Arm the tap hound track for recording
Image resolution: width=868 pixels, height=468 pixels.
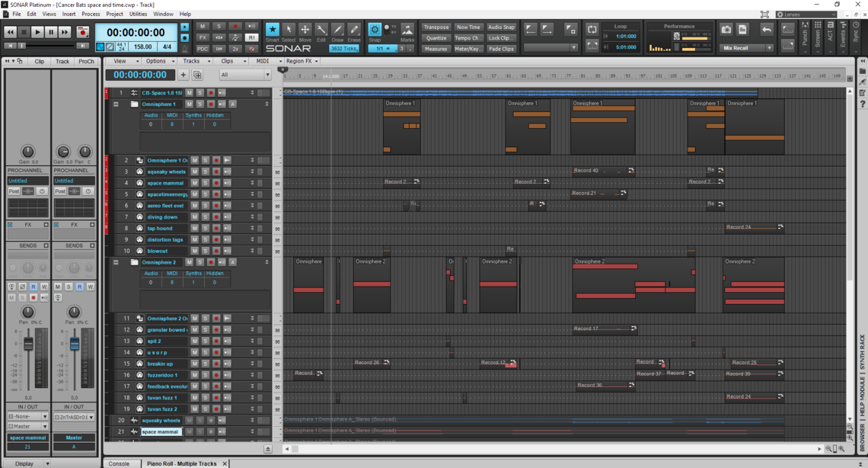[216, 228]
